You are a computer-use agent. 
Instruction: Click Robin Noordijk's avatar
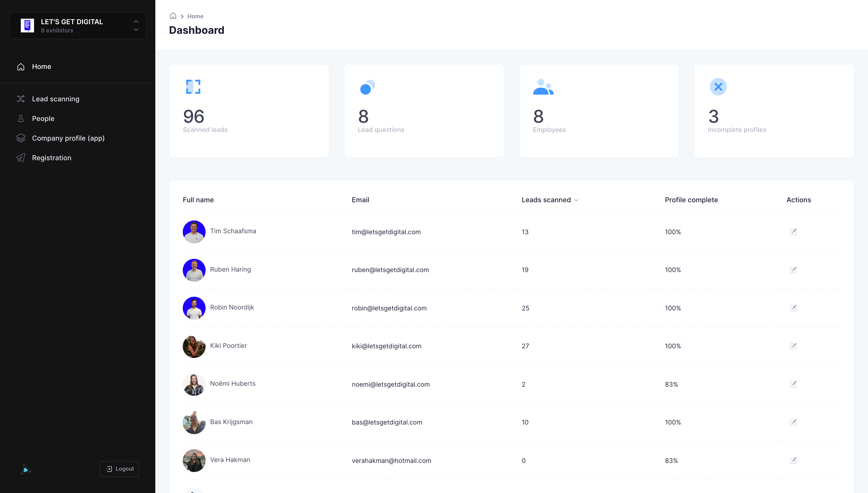[x=194, y=308]
